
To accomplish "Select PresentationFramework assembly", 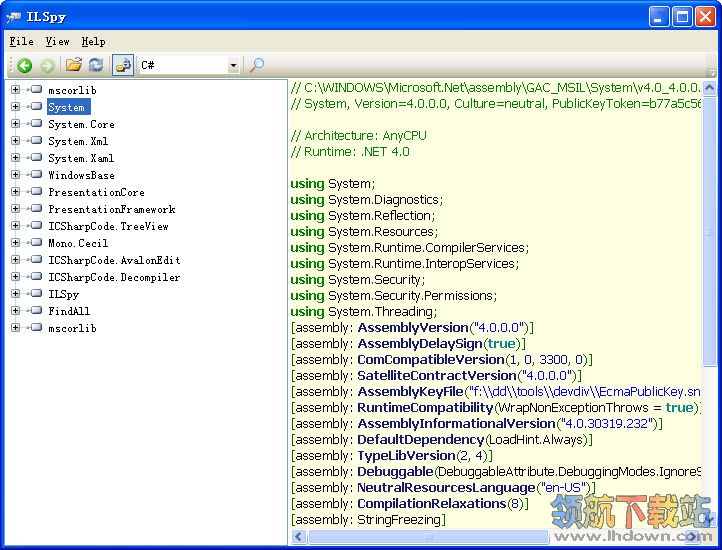I will pos(112,209).
